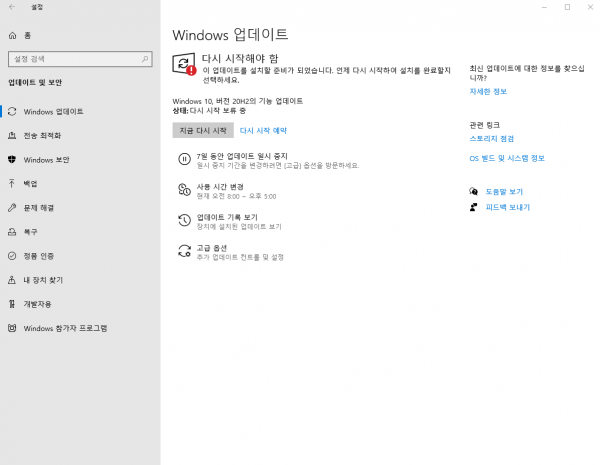The width and height of the screenshot is (600, 465).
Task: Click the 백업 upload arrow icon
Action: point(12,184)
